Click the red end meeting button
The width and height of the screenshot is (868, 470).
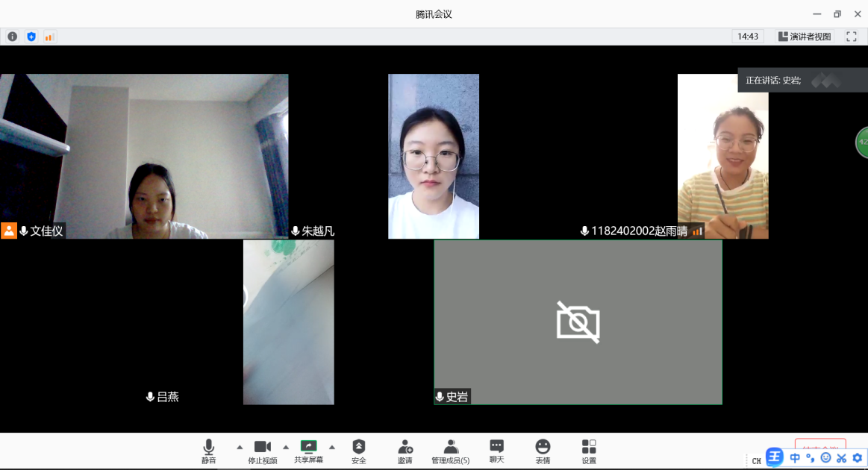pyautogui.click(x=819, y=446)
